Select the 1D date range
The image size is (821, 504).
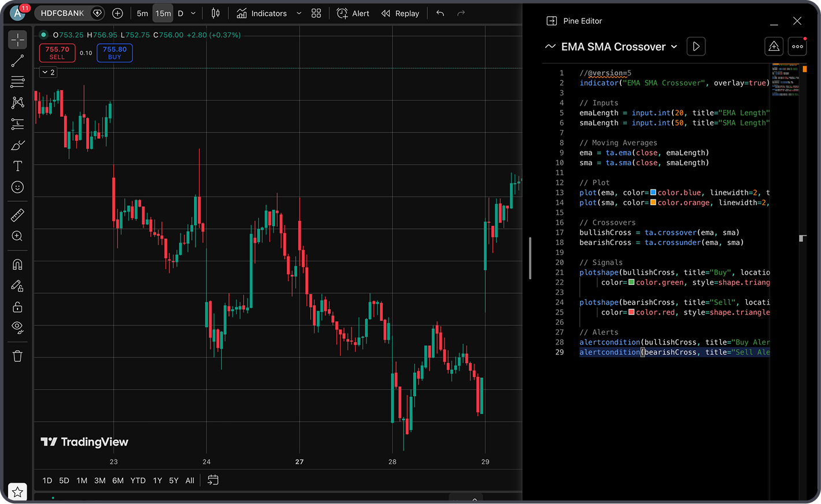[x=47, y=480]
